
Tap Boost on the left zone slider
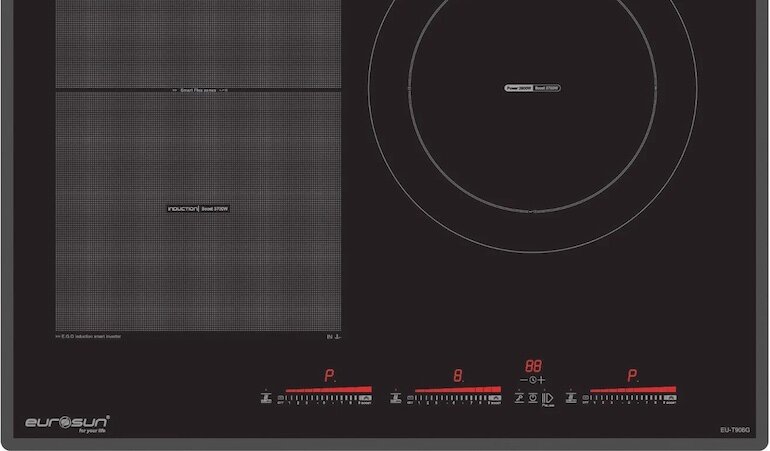coord(364,398)
